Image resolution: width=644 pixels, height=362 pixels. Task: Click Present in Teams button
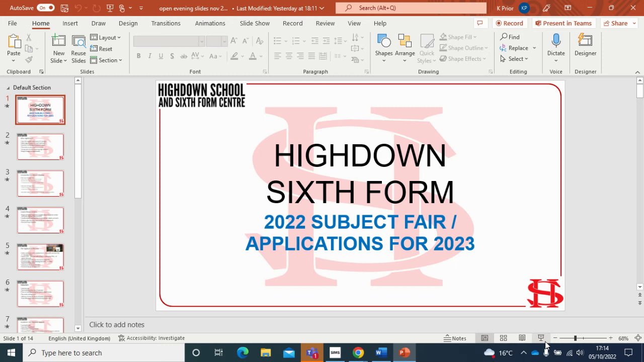pos(563,23)
